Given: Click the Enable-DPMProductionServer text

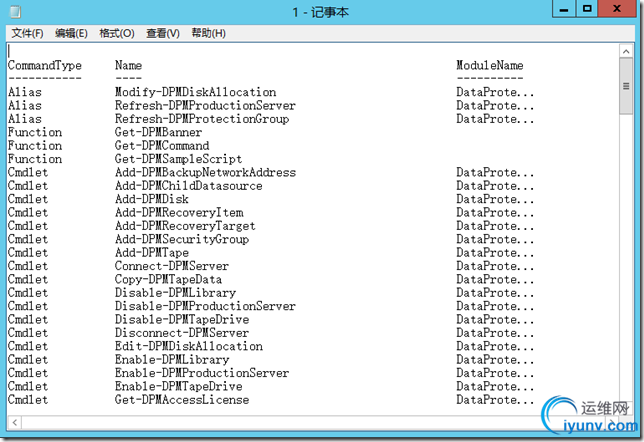Looking at the screenshot, I should [x=202, y=373].
